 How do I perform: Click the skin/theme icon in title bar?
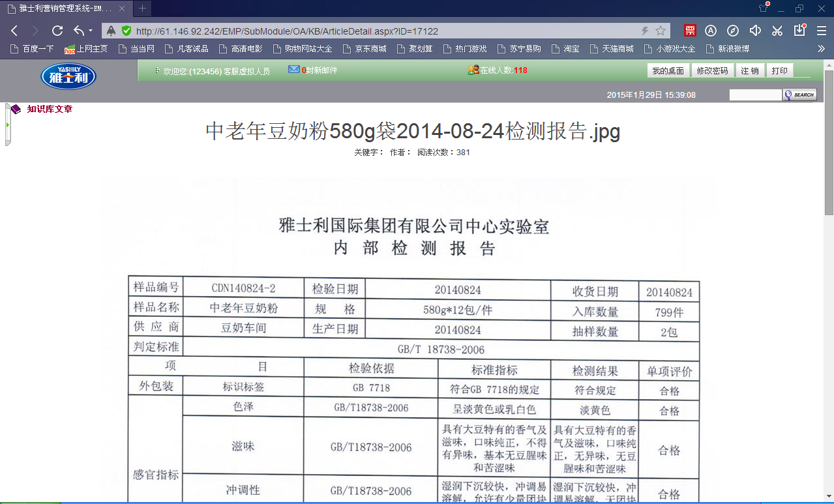(x=764, y=8)
